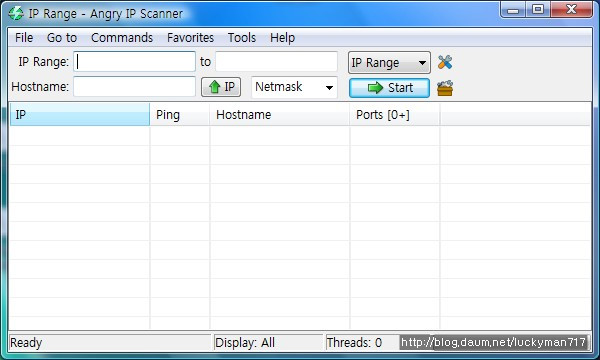Minimize the Angry IP Scanner window

coord(513,10)
